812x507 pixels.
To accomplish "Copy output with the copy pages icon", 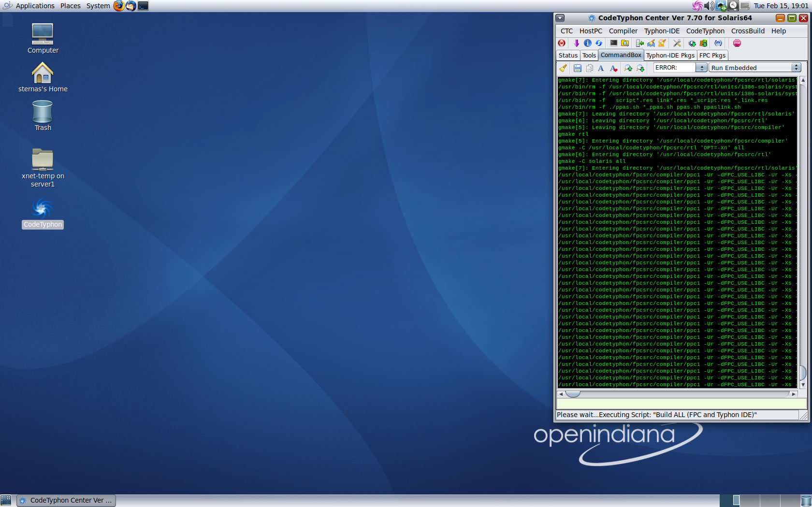I will [x=589, y=68].
